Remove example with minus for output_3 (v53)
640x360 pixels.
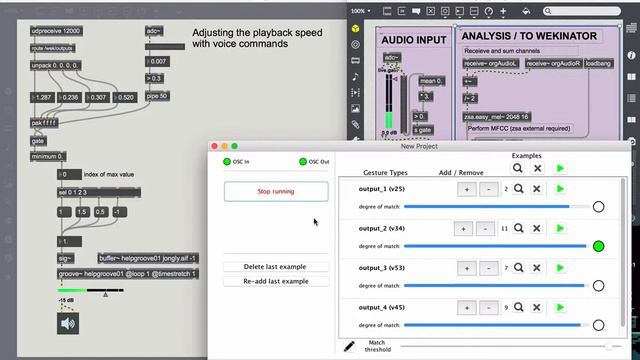[x=489, y=268]
